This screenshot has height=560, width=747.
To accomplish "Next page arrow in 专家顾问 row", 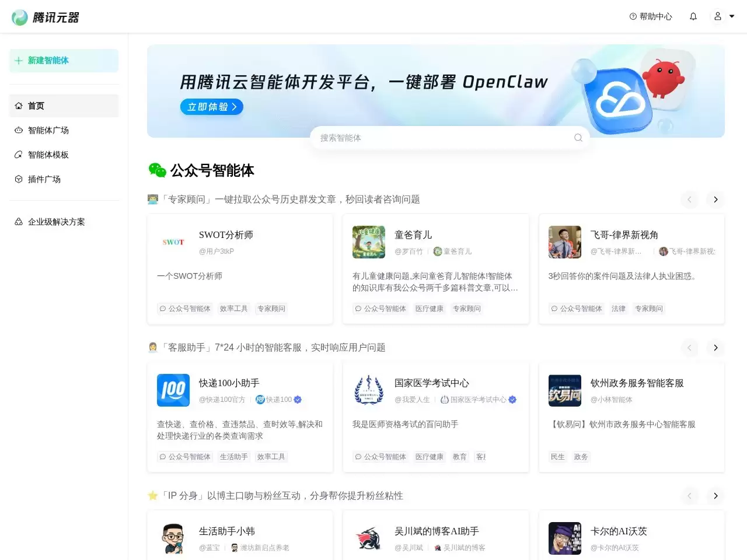I will click(x=715, y=199).
